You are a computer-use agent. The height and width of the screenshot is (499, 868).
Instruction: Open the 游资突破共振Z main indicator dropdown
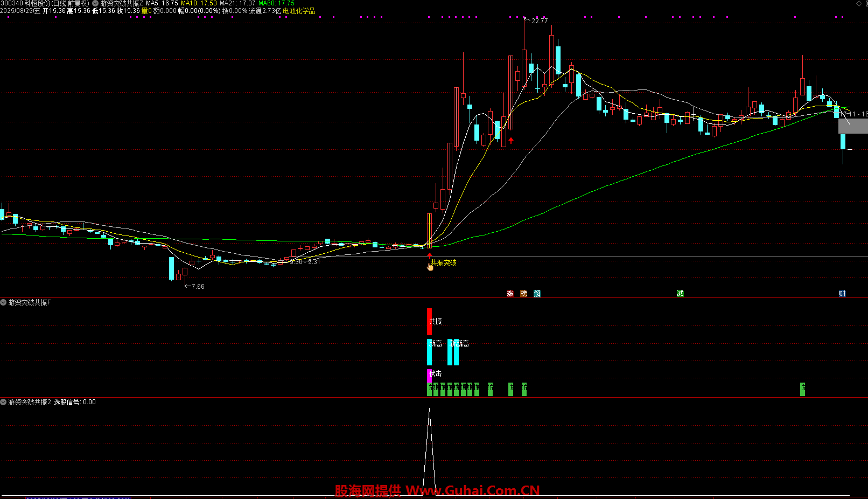click(95, 3)
